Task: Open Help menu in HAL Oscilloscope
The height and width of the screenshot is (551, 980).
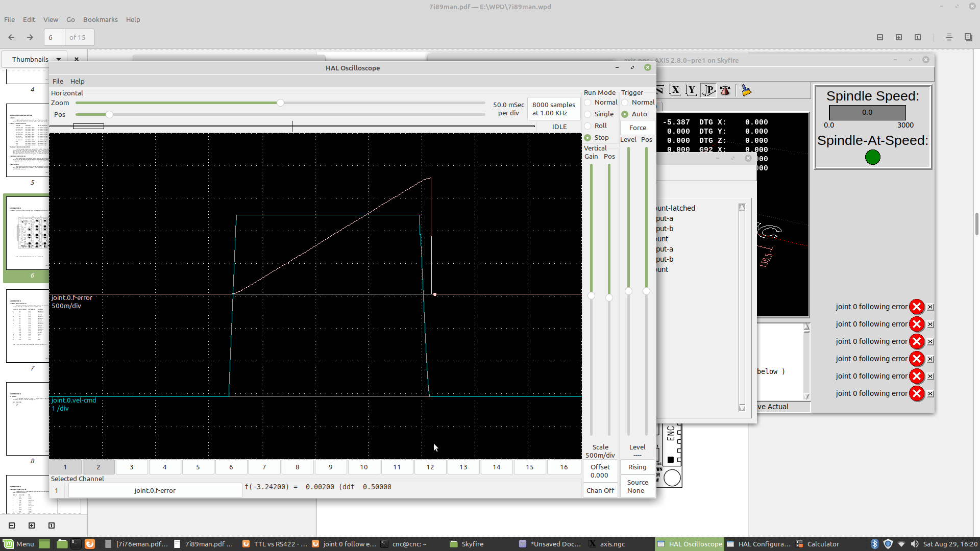Action: coord(77,81)
